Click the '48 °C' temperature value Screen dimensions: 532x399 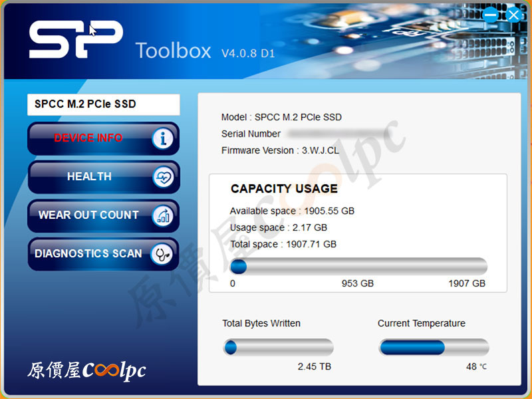pyautogui.click(x=476, y=367)
